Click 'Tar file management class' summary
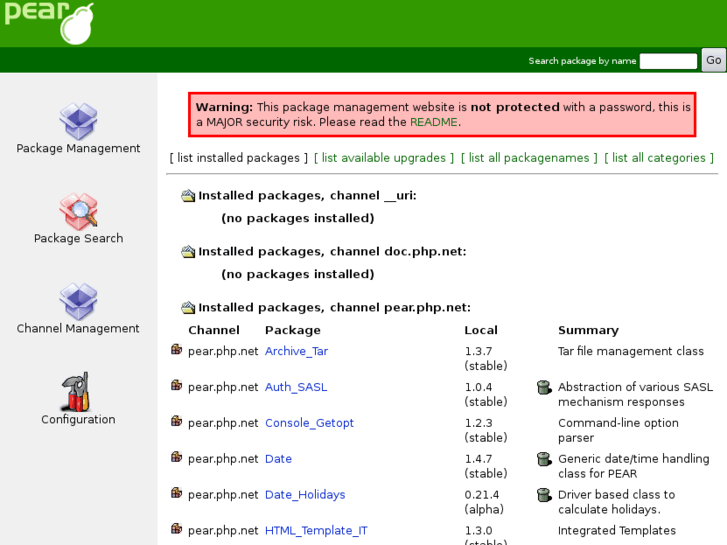 (x=631, y=352)
